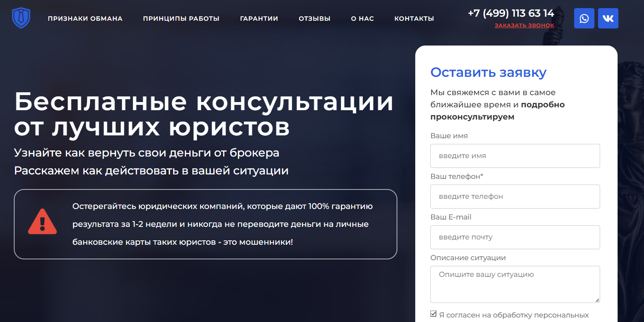Click the Описание ситуации text area
This screenshot has height=322, width=644.
[x=515, y=284]
